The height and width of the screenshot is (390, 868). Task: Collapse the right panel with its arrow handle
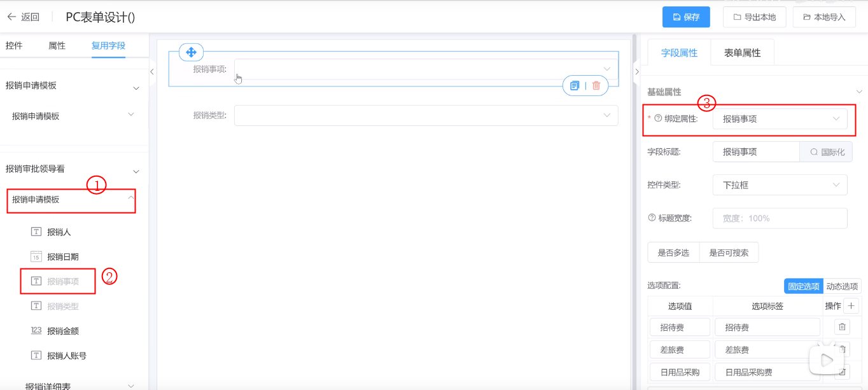coord(636,72)
